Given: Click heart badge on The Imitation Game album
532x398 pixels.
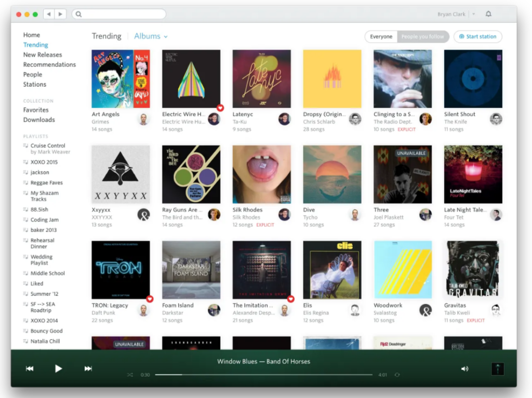Looking at the screenshot, I should 291,299.
